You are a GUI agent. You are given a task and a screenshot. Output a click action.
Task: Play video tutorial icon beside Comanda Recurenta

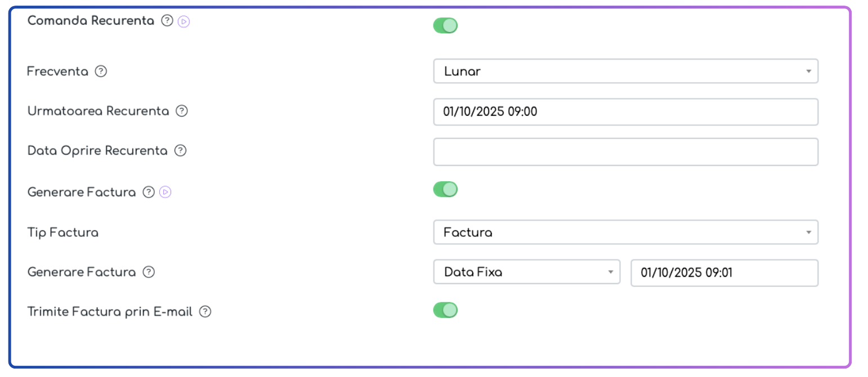[x=184, y=21]
